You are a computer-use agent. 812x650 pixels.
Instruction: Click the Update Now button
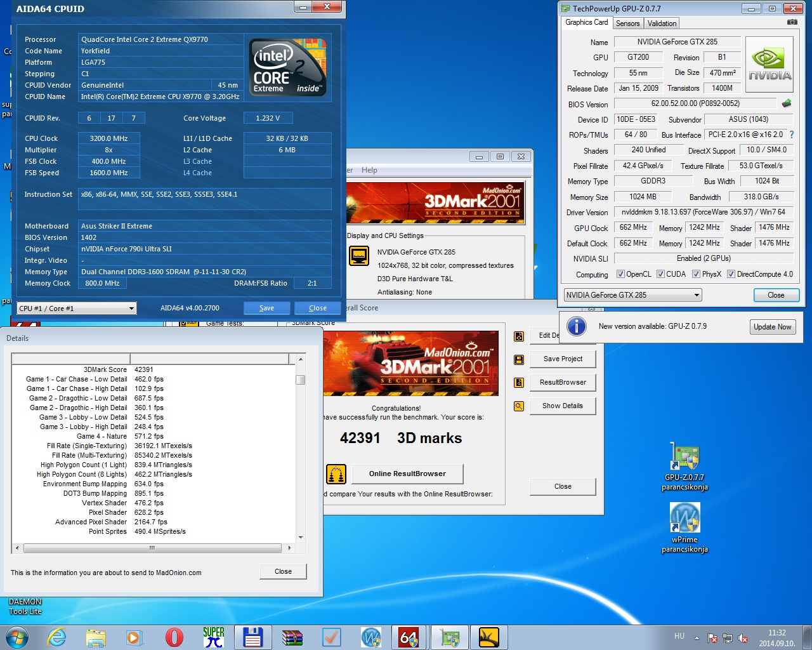coord(772,327)
